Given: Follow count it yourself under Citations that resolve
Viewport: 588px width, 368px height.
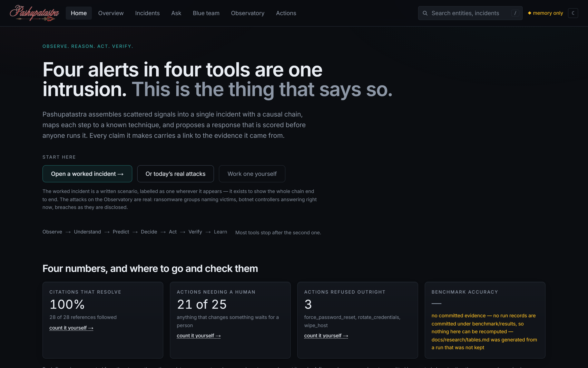Looking at the screenshot, I should 71,328.
